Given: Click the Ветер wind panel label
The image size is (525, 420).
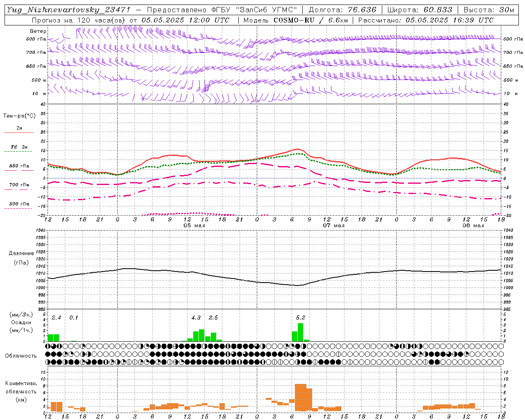Looking at the screenshot, I should (38, 31).
